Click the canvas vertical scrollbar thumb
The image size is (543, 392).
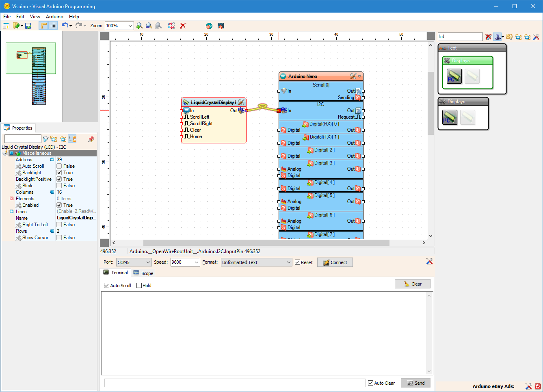(431, 103)
